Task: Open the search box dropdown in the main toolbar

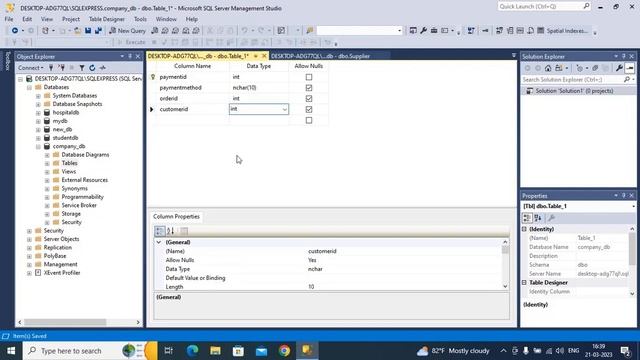Action: click(x=399, y=31)
